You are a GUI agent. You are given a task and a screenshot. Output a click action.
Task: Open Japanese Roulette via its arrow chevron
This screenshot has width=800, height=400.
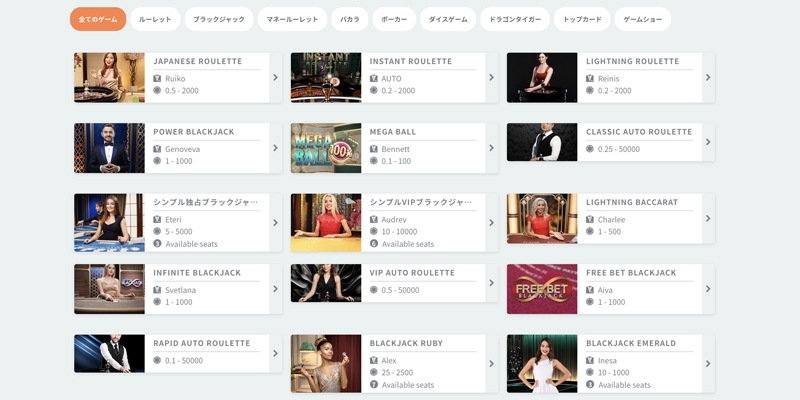[275, 77]
